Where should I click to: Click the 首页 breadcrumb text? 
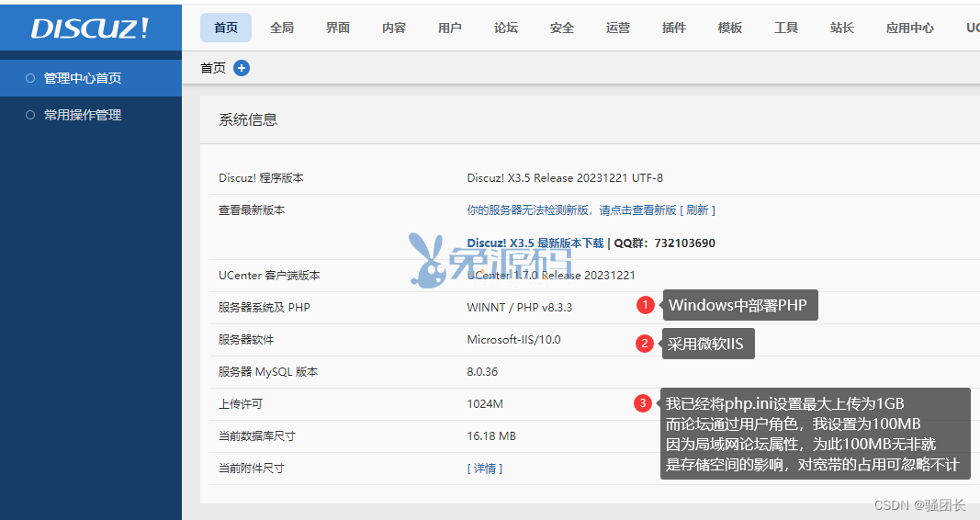tap(213, 68)
